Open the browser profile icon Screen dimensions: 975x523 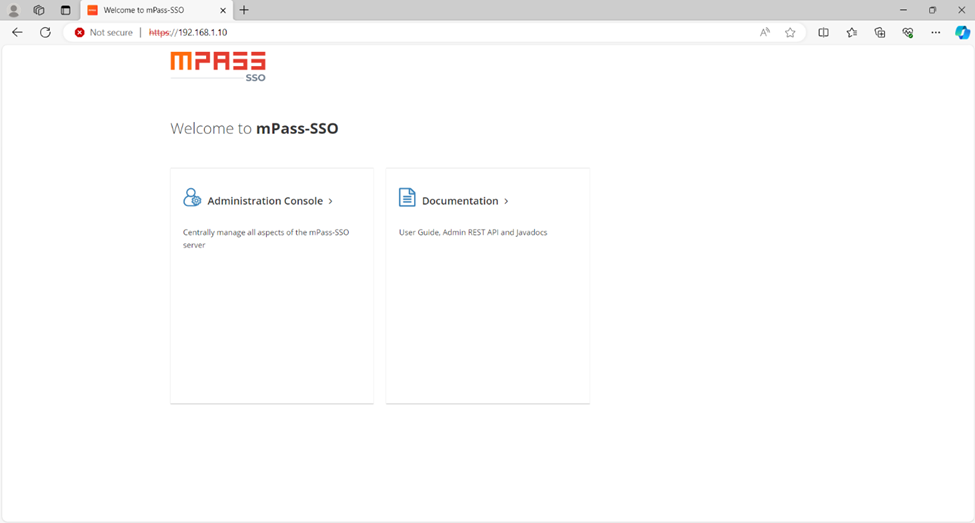[13, 11]
